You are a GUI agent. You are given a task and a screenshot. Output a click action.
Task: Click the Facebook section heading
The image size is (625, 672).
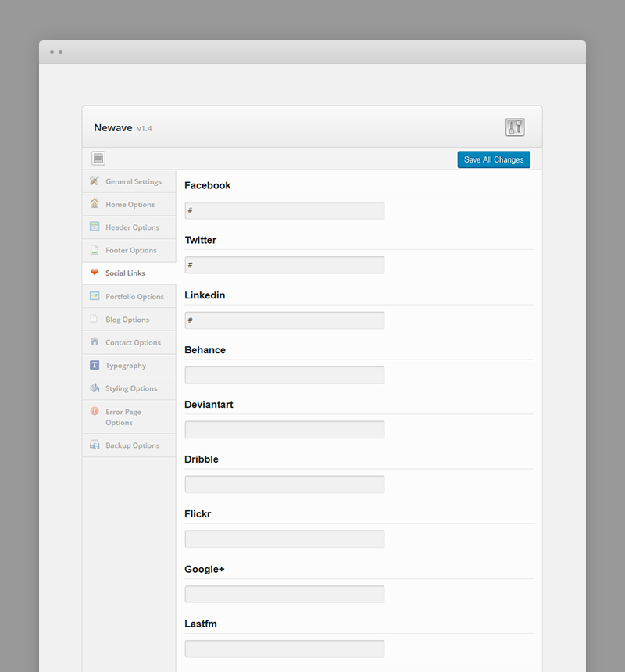click(x=207, y=185)
